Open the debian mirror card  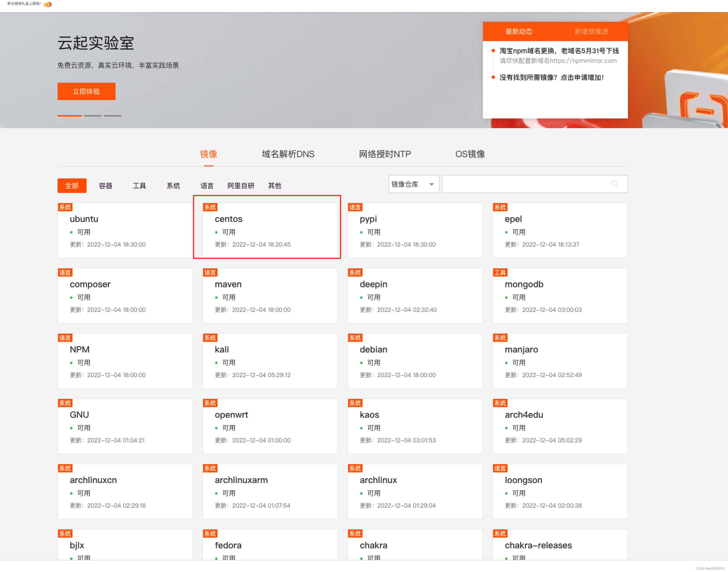(415, 361)
